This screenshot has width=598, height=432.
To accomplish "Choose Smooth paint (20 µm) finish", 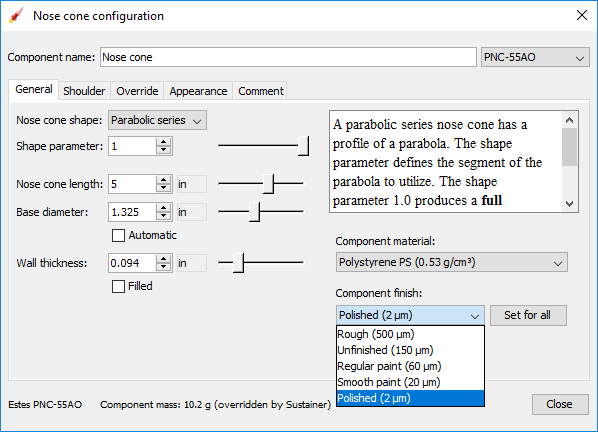I will click(410, 382).
